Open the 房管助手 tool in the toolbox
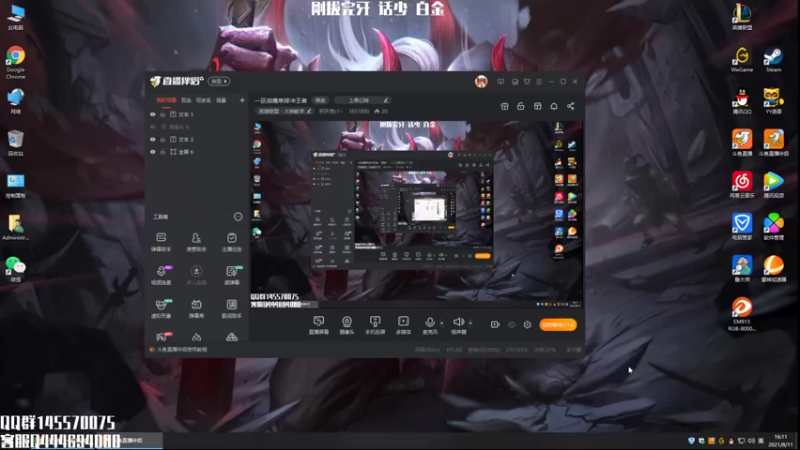Viewport: 800px width, 450px height. point(196,242)
